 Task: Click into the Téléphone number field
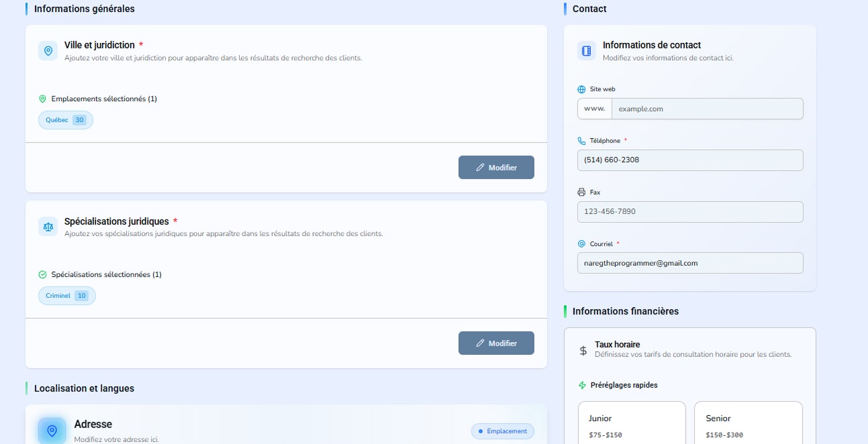[x=689, y=160]
